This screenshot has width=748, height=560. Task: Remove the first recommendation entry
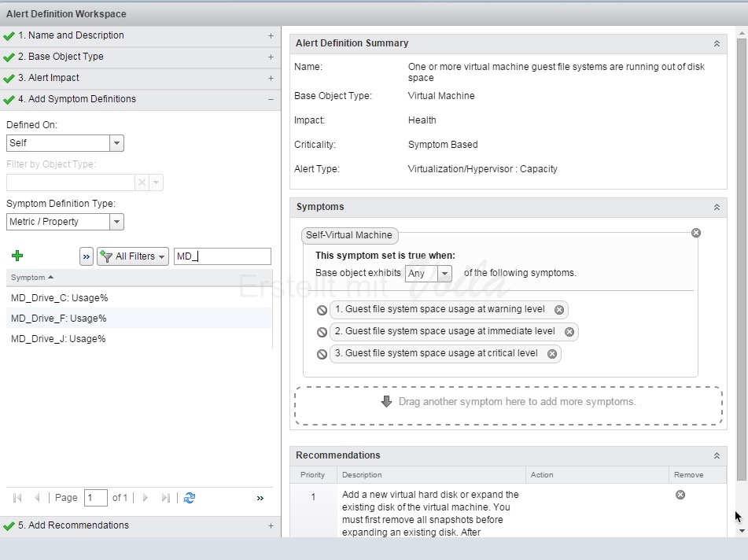(x=680, y=495)
